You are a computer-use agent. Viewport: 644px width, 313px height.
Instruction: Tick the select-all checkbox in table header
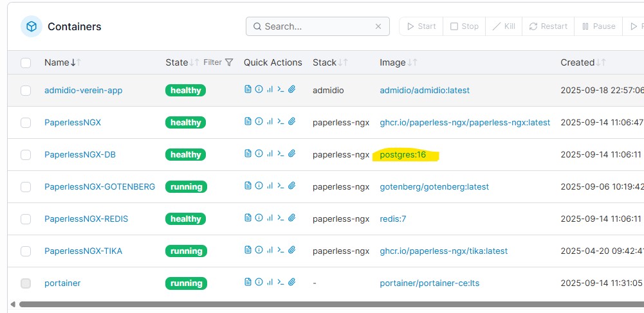coord(26,63)
